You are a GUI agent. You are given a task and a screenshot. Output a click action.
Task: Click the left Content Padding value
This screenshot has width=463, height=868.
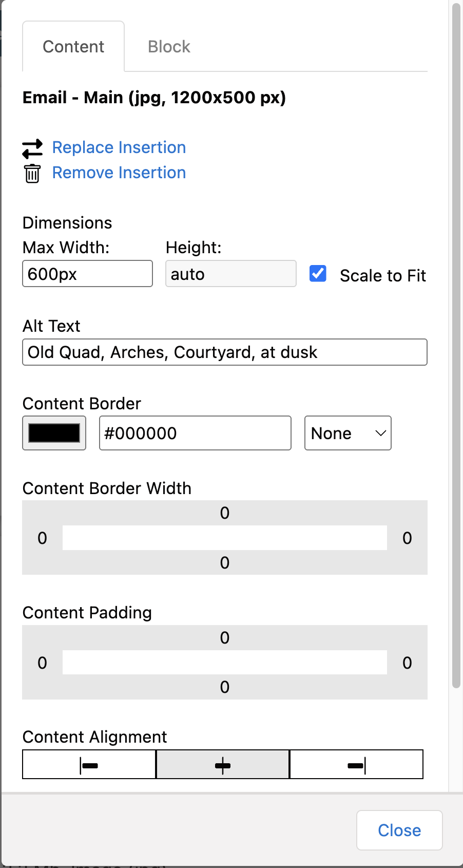[42, 663]
